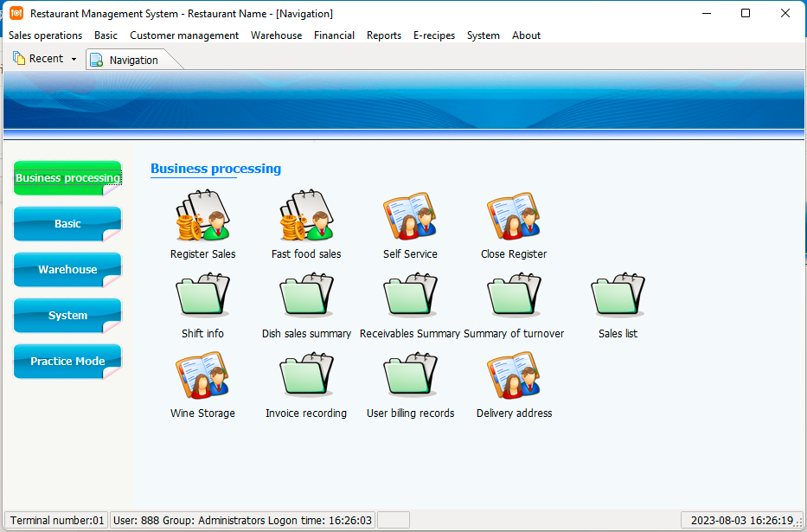The height and width of the screenshot is (532, 807).
Task: Open User billing records folder
Action: click(x=410, y=374)
